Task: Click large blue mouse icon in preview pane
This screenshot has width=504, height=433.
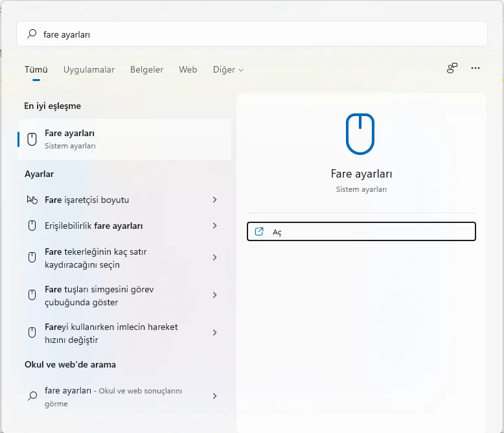Action: pyautogui.click(x=360, y=134)
